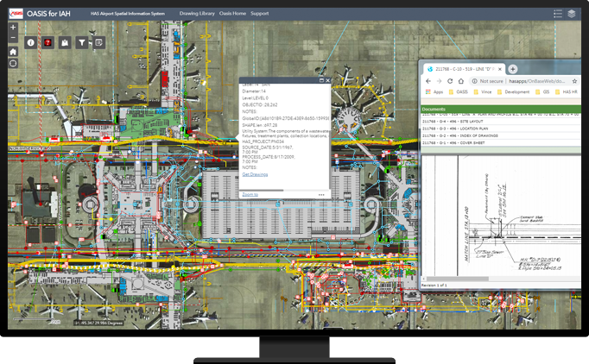Open popup more options ellipsis
The width and height of the screenshot is (589, 364).
click(x=321, y=195)
